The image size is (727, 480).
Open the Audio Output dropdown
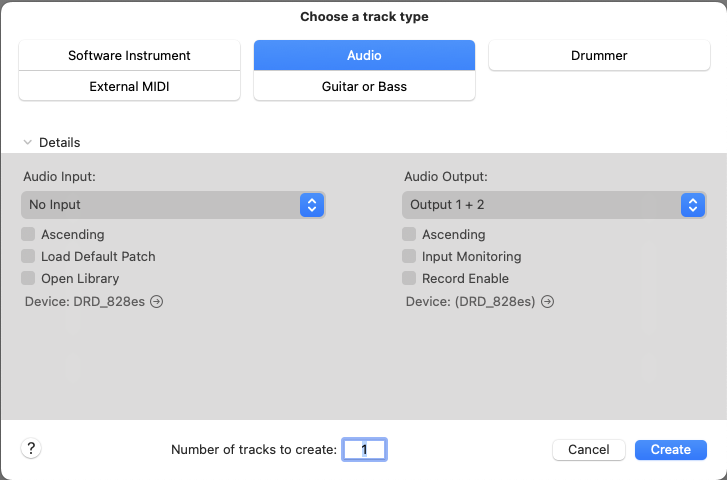coord(554,205)
